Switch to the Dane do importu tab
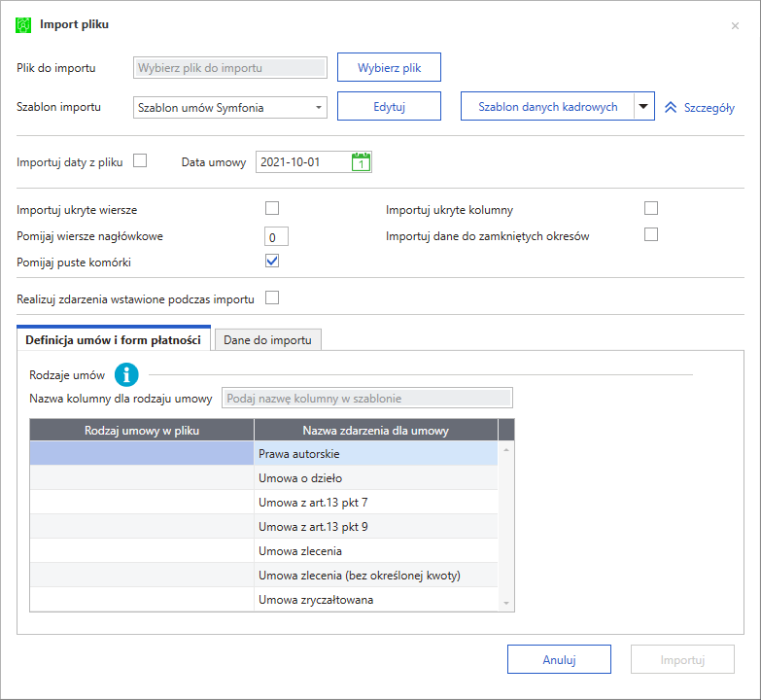The height and width of the screenshot is (700, 761). 267,340
